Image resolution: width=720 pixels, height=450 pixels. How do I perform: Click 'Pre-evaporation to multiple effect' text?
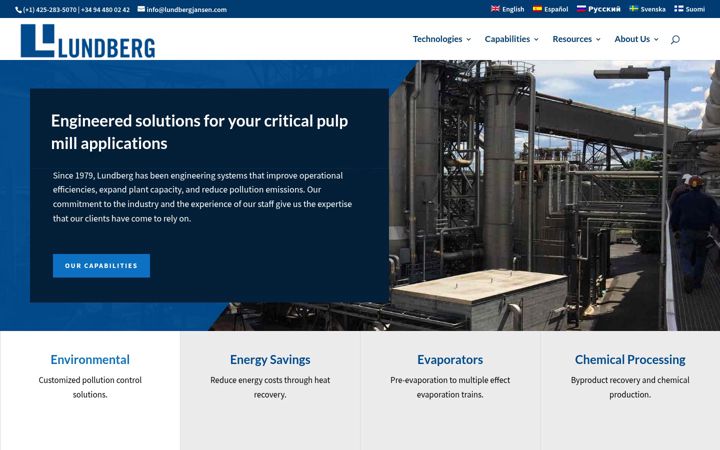click(450, 380)
